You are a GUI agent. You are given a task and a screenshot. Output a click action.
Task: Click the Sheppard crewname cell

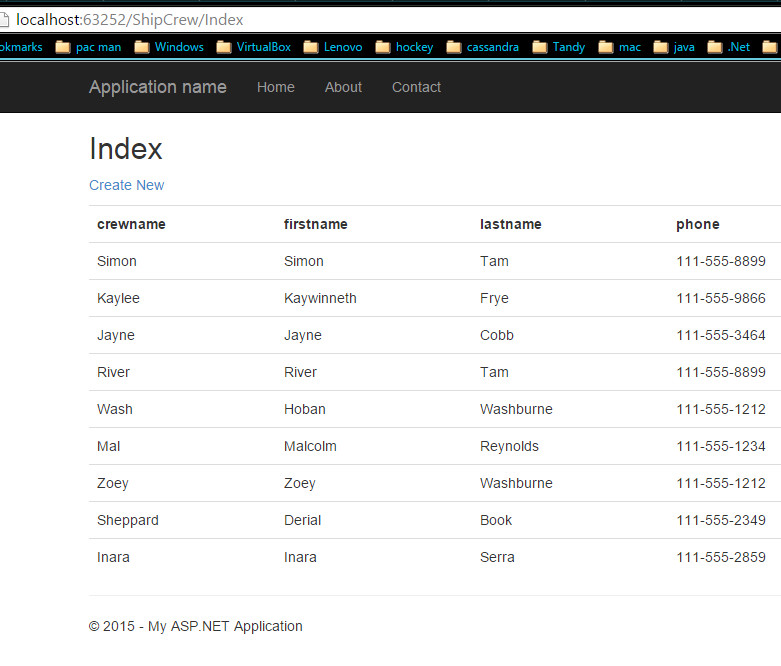(127, 520)
